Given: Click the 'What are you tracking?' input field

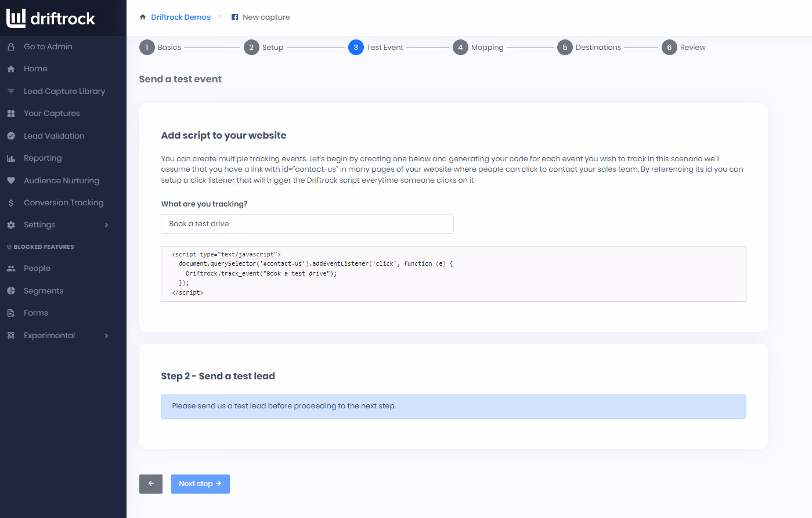Looking at the screenshot, I should [307, 224].
